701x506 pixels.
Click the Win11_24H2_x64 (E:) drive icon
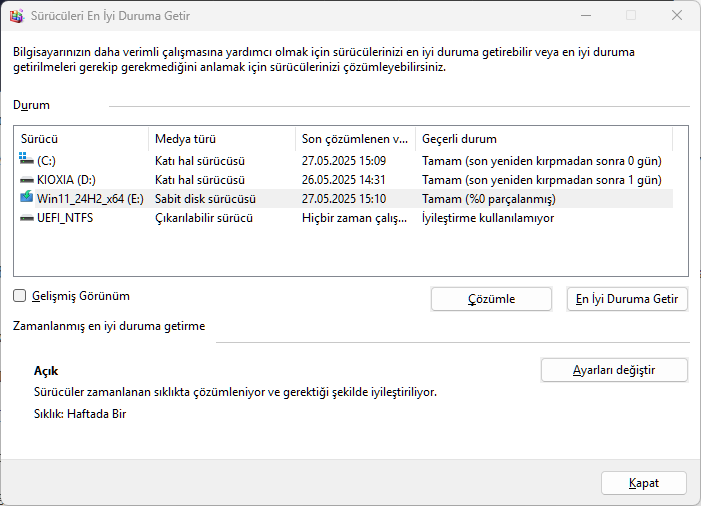tap(26, 198)
